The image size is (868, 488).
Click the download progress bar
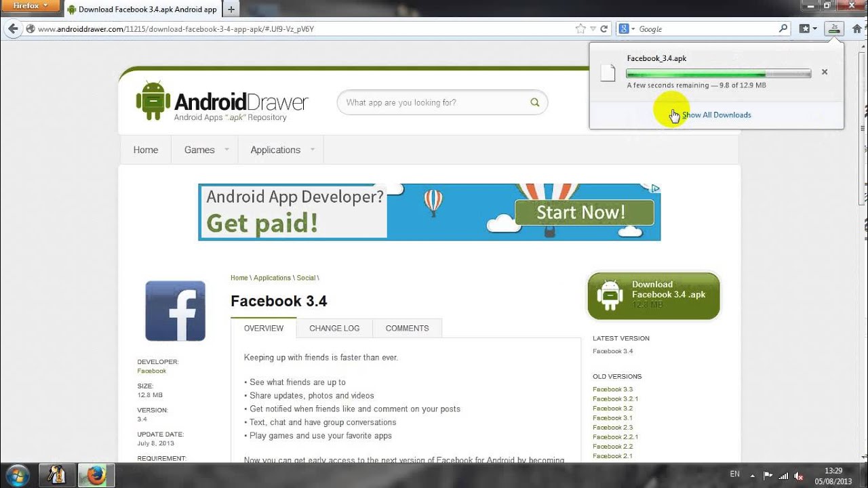click(718, 73)
